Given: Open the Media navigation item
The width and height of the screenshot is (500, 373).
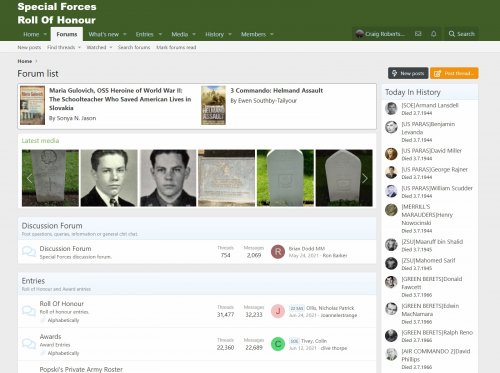Looking at the screenshot, I should [x=180, y=34].
